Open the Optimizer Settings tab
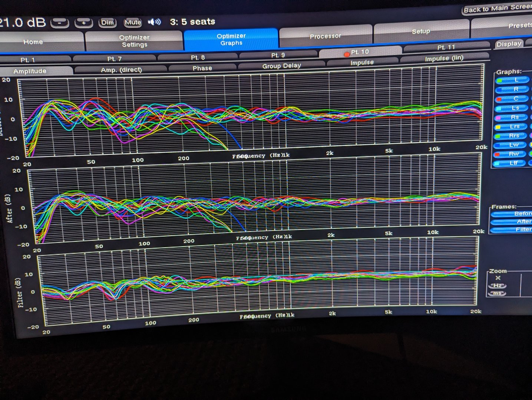 pyautogui.click(x=134, y=41)
